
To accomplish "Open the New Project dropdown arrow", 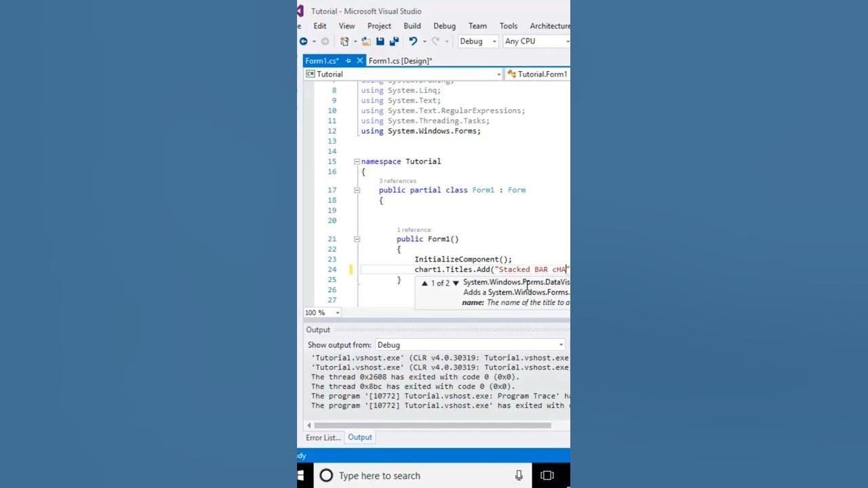I will [x=354, y=41].
